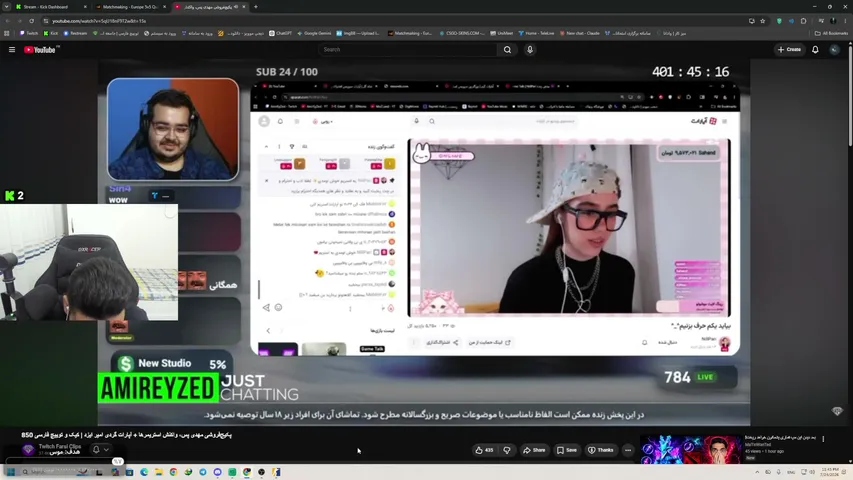
Task: Open the Chrome three-dot menu
Action: coord(845,21)
